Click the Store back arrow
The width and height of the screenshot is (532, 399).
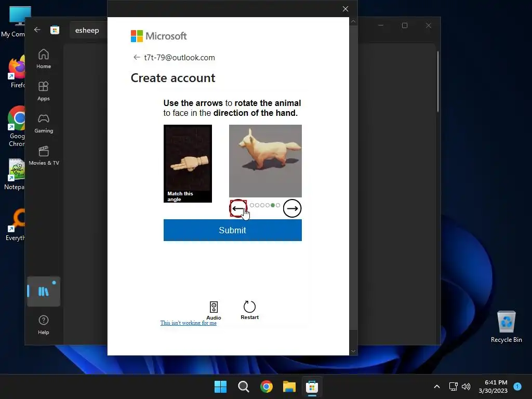37,30
